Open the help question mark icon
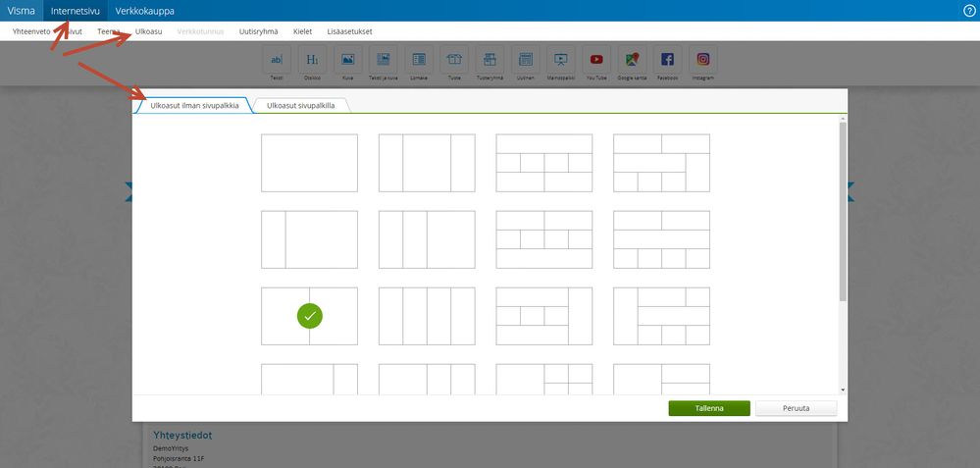 [x=969, y=11]
